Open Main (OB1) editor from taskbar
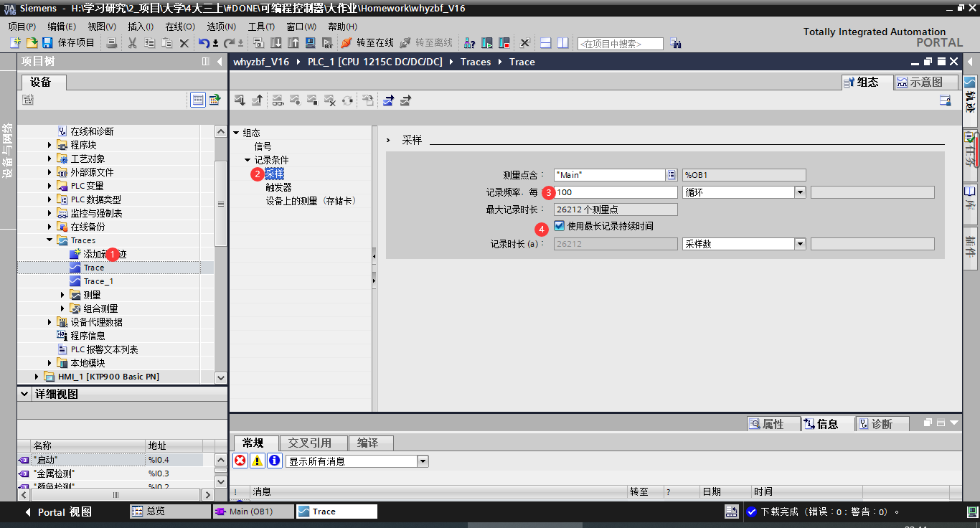Viewport: 980px width, 528px height. pyautogui.click(x=253, y=511)
